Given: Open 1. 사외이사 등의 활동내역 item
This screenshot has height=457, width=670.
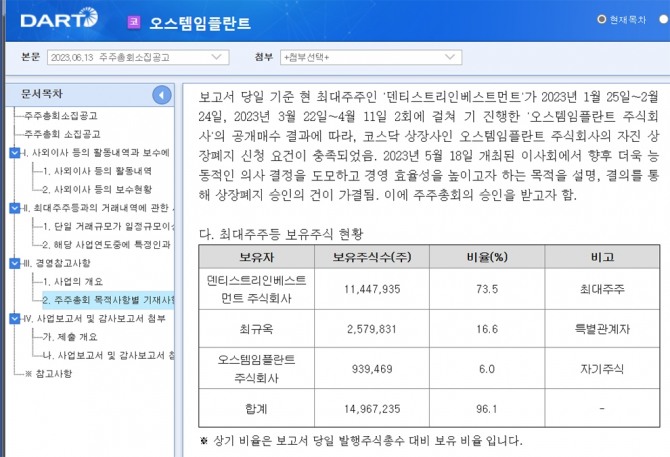Looking at the screenshot, I should coord(97,171).
